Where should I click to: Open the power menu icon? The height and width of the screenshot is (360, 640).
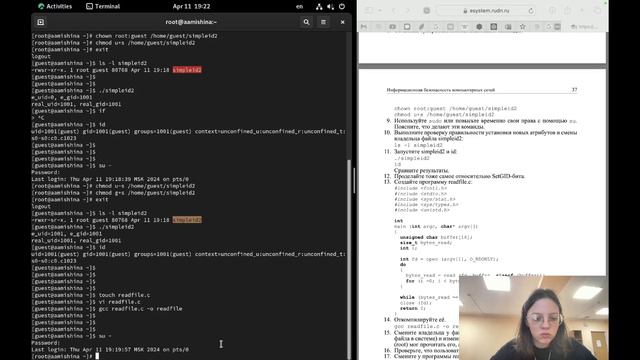click(342, 7)
